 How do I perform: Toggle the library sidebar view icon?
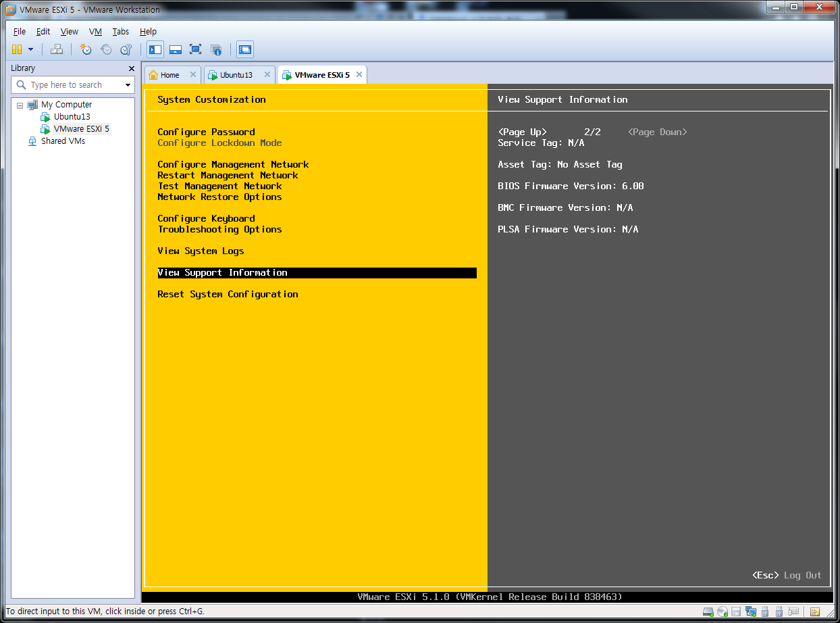(x=155, y=49)
